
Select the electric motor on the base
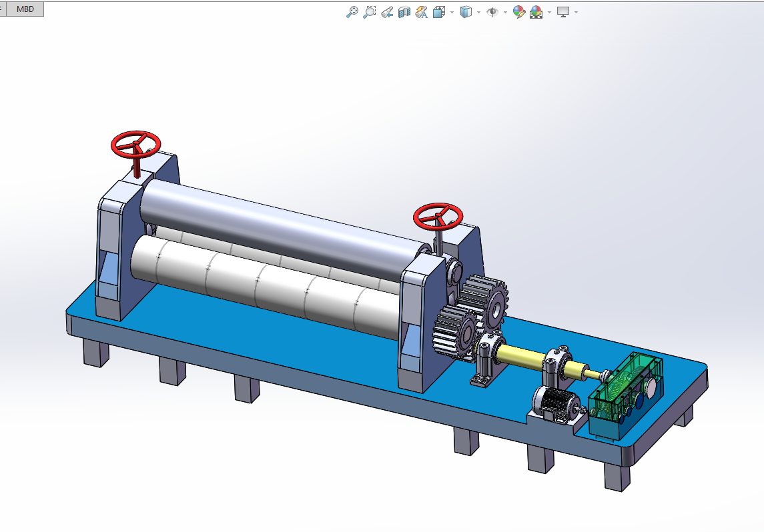coord(556,403)
